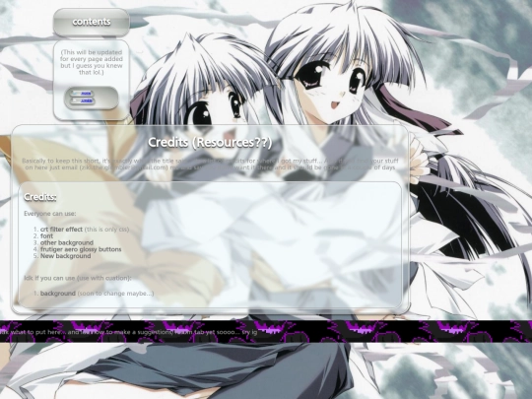Open the 'credits' link in contents box
This screenshot has width=532, height=399.
coord(86,100)
